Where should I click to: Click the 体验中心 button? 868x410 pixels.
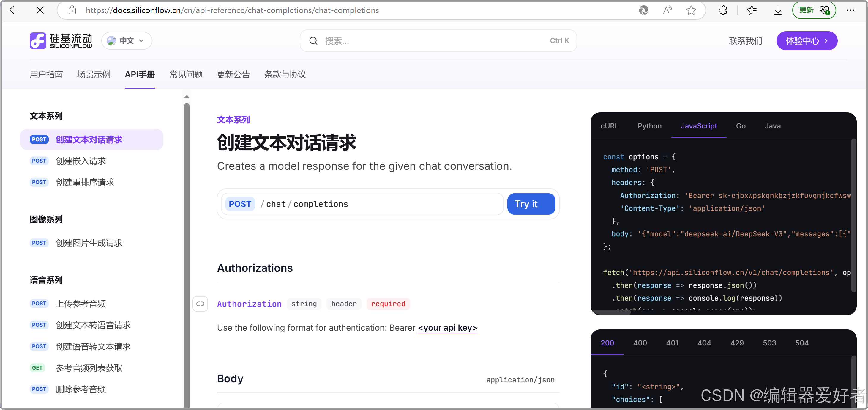click(x=806, y=41)
